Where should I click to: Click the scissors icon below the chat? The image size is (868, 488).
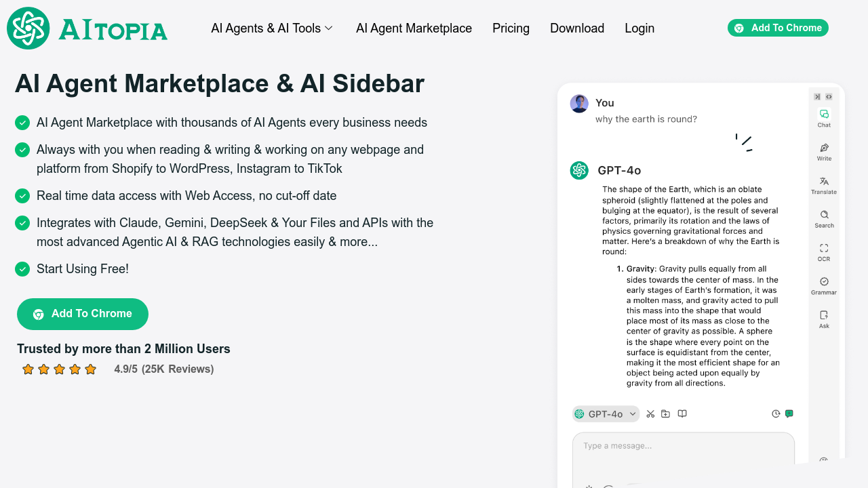(650, 413)
